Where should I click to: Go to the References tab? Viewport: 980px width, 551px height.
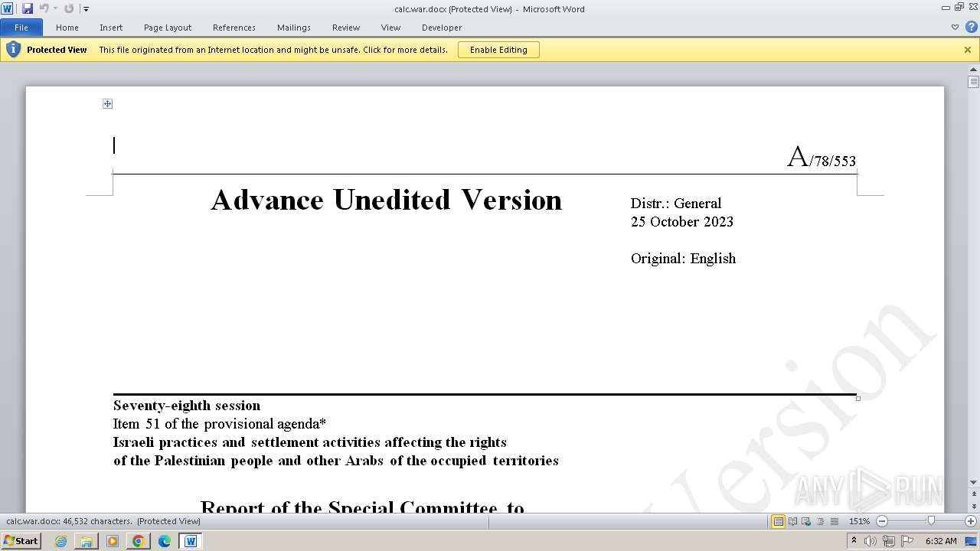coord(234,28)
